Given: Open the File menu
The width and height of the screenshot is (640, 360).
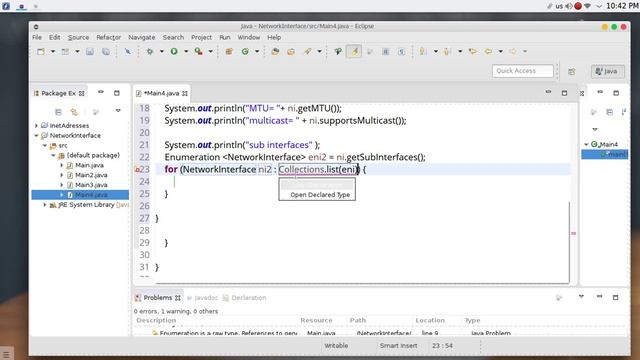Looking at the screenshot, I should 37,37.
